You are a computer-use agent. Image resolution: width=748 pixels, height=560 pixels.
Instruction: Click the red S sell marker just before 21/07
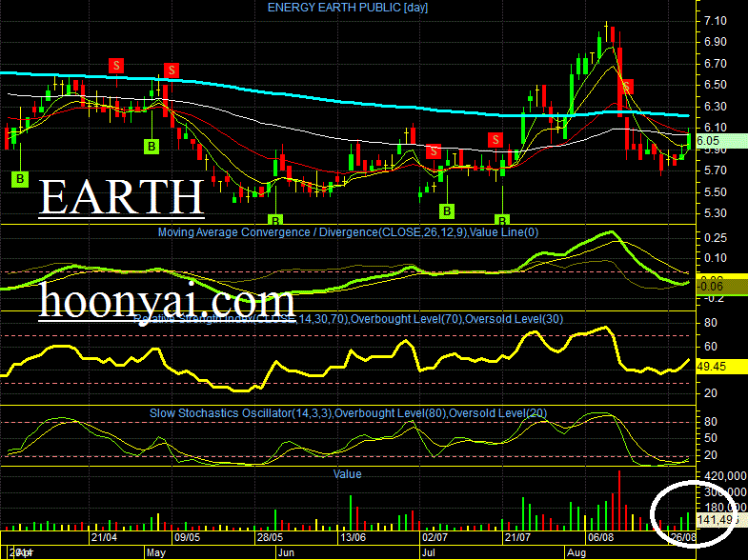coord(495,140)
